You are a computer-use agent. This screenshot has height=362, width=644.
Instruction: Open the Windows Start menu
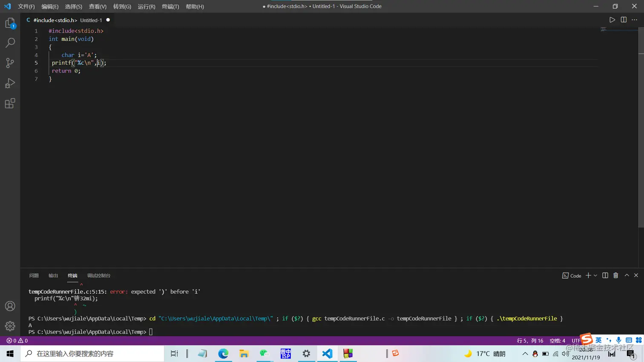[10, 353]
